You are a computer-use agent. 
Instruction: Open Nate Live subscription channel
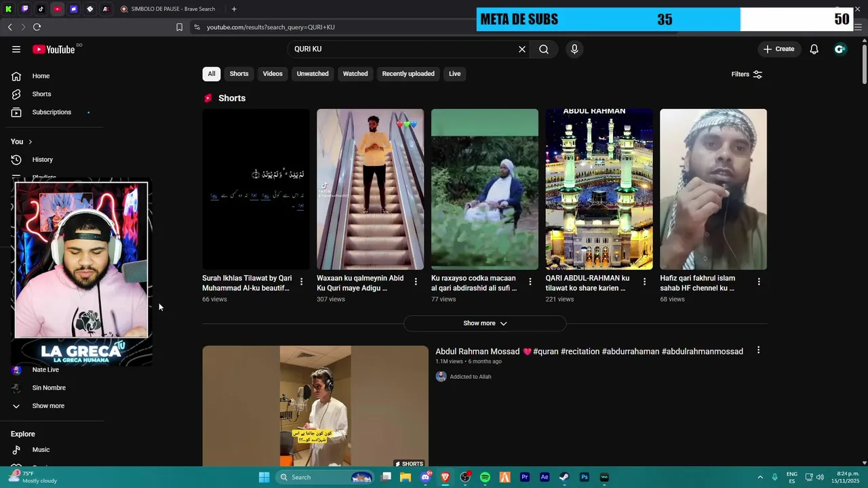(45, 370)
